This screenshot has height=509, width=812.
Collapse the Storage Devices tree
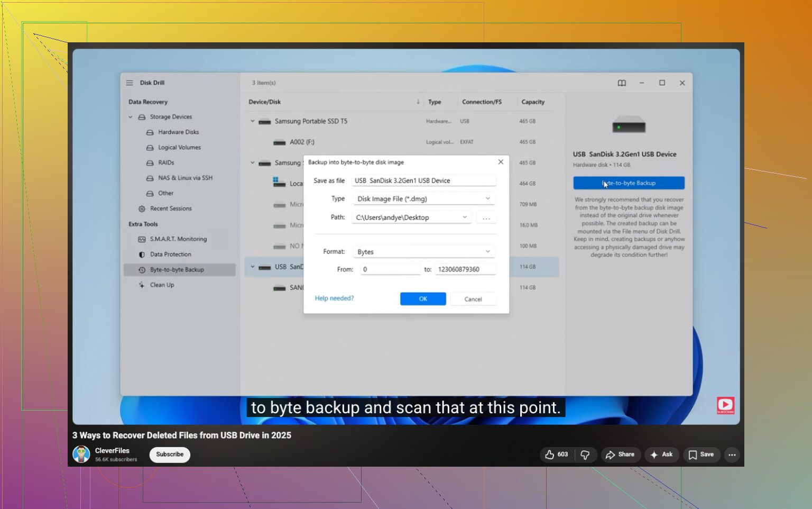(131, 117)
